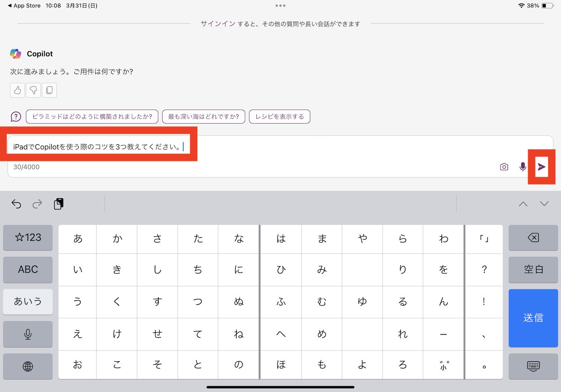Screen dimensions: 561x392
Task: Tap the 空白 space key
Action: (x=533, y=270)
